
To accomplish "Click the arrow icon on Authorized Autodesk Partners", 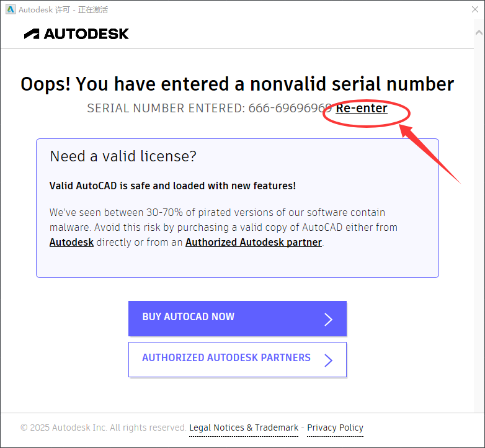I will pyautogui.click(x=329, y=360).
